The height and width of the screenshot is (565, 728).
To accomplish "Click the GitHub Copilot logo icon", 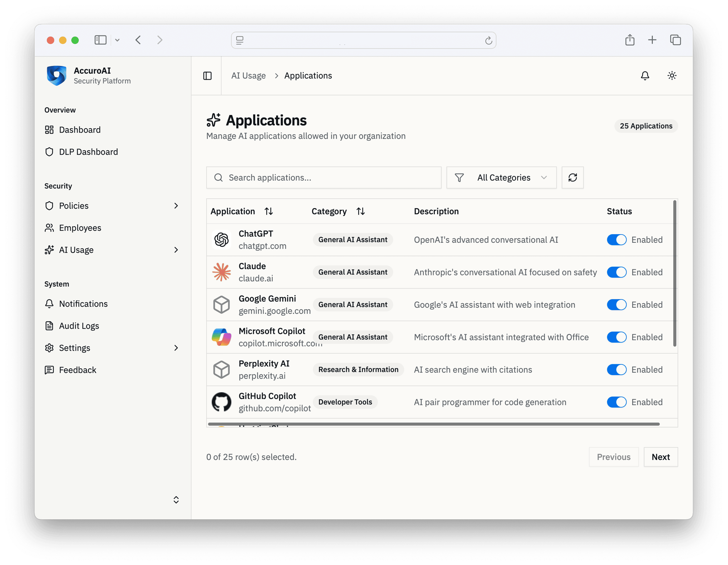I will coord(221,402).
